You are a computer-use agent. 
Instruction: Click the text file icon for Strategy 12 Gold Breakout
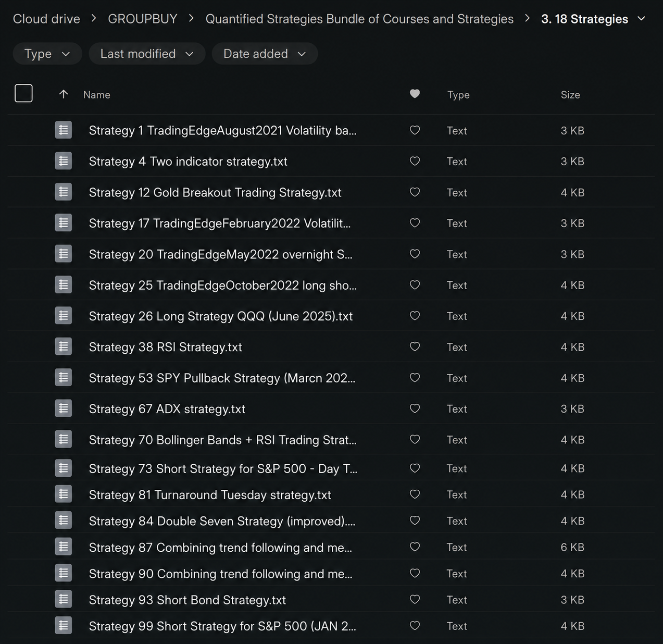[x=64, y=192]
